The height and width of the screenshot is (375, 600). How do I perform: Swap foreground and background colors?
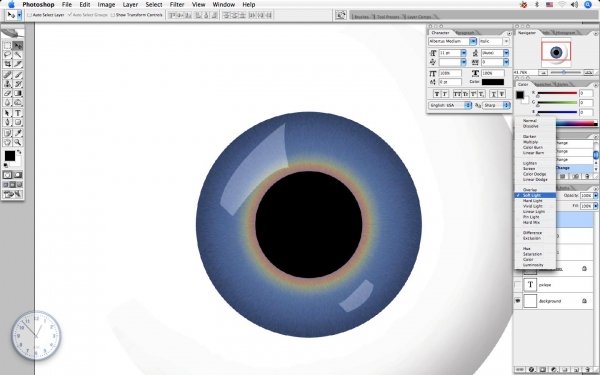point(19,152)
